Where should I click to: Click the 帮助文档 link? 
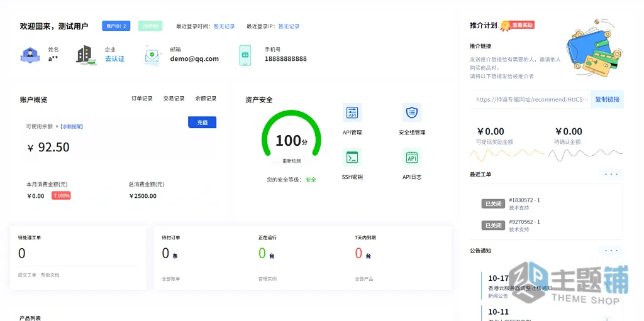[x=50, y=275]
